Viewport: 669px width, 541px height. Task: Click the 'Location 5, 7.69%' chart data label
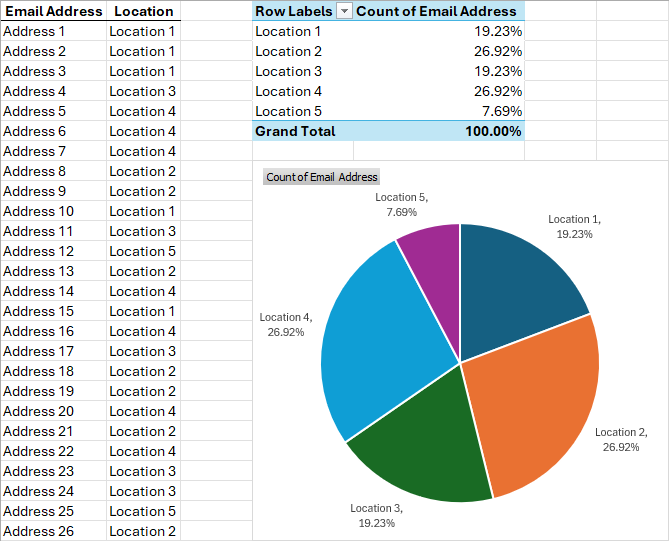[x=401, y=205]
